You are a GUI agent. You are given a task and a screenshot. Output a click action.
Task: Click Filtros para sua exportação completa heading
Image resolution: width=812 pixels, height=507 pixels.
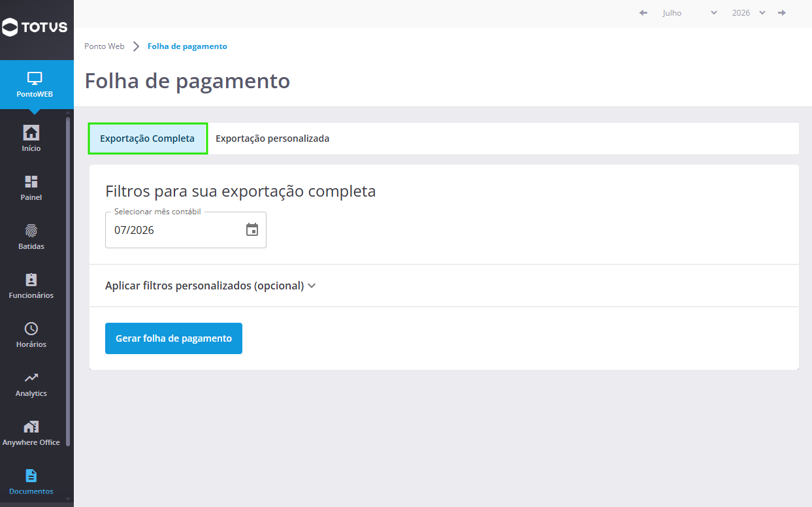(x=240, y=191)
